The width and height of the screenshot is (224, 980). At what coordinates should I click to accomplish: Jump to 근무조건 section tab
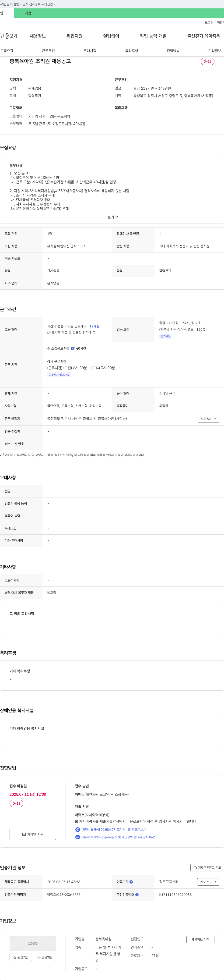pos(48,51)
